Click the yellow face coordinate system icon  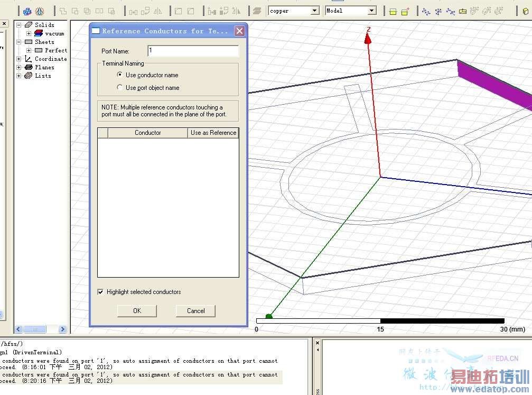click(x=463, y=11)
